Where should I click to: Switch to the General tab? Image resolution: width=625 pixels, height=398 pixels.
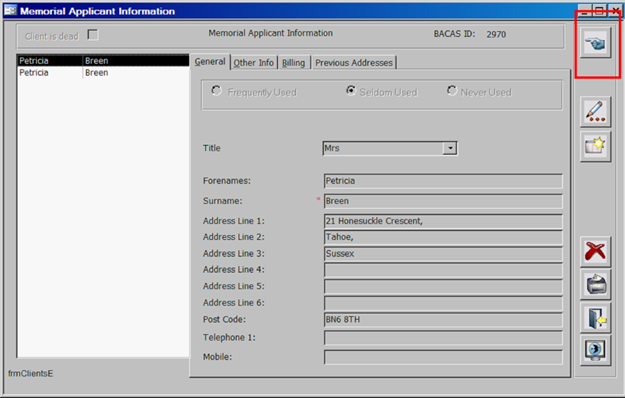pyautogui.click(x=210, y=62)
